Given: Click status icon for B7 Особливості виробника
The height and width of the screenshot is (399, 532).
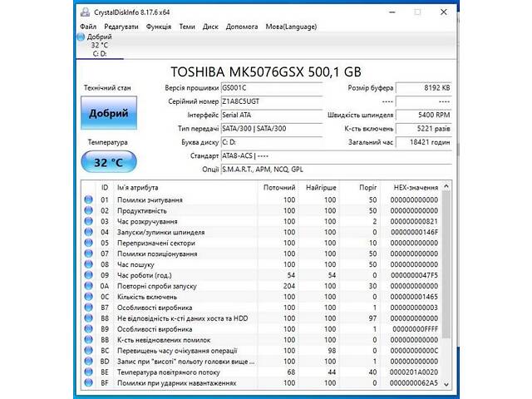Looking at the screenshot, I should pos(89,308).
